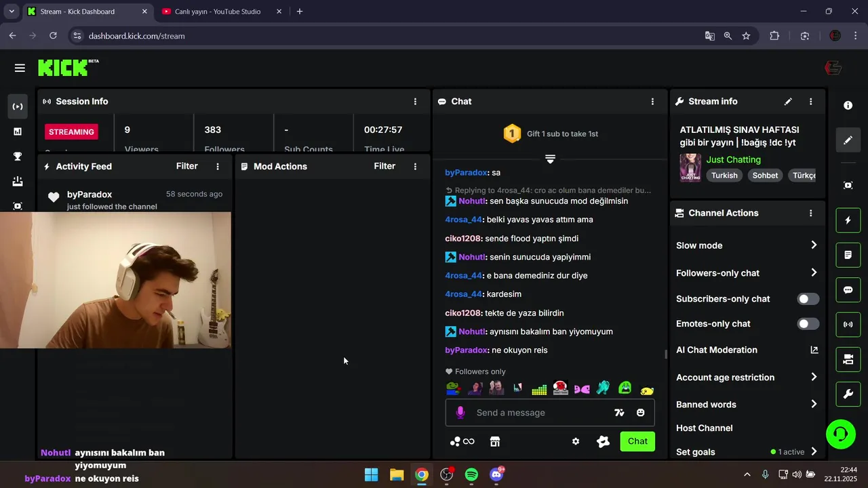The width and height of the screenshot is (868, 488).
Task: Open Chat panel three-dot menu
Action: click(652, 102)
